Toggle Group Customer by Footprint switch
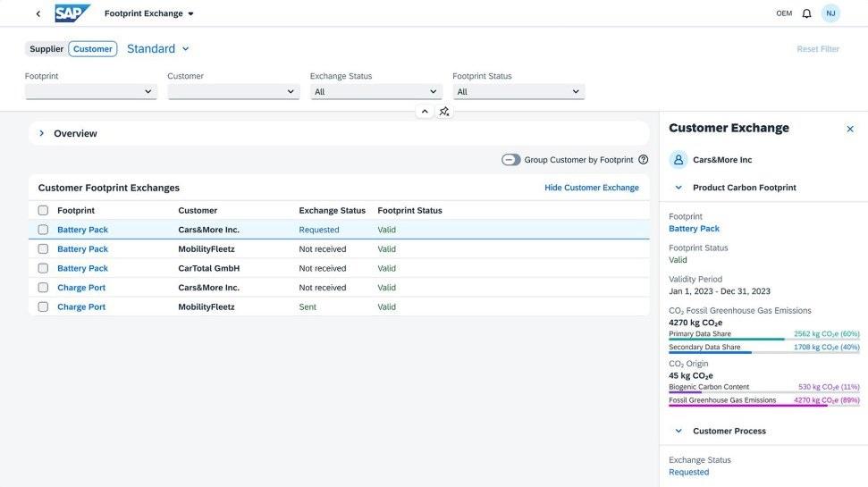 tap(511, 160)
